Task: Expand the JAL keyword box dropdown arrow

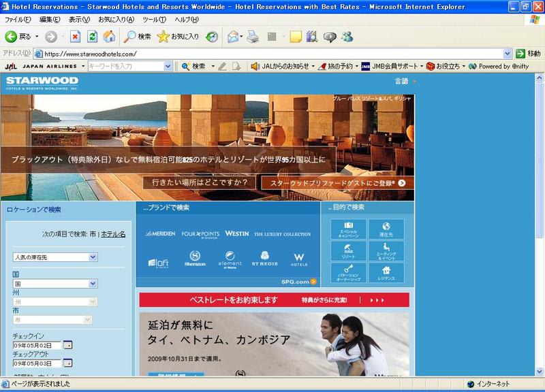Action: [x=168, y=66]
